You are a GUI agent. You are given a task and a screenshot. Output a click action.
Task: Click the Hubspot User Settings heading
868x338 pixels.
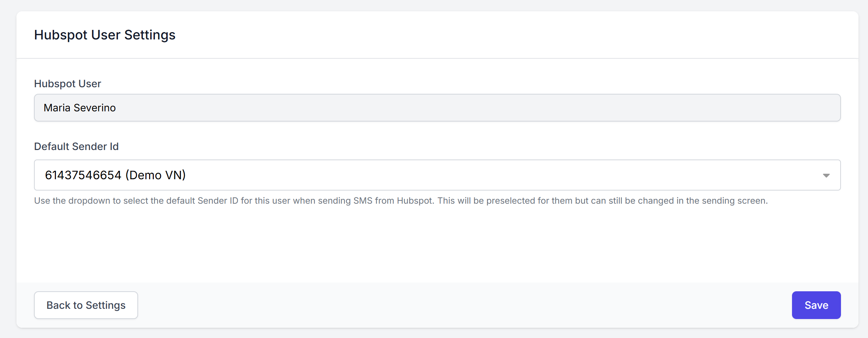pos(104,35)
